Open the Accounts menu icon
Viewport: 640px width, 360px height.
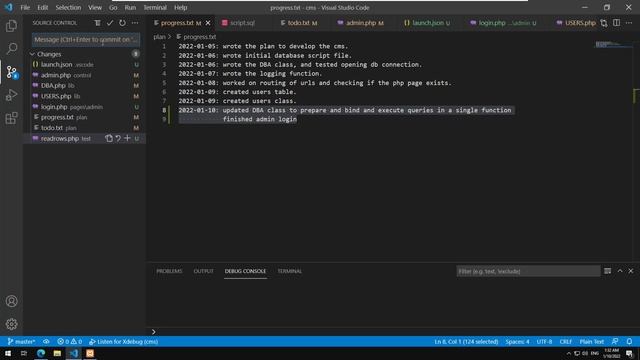click(11, 301)
